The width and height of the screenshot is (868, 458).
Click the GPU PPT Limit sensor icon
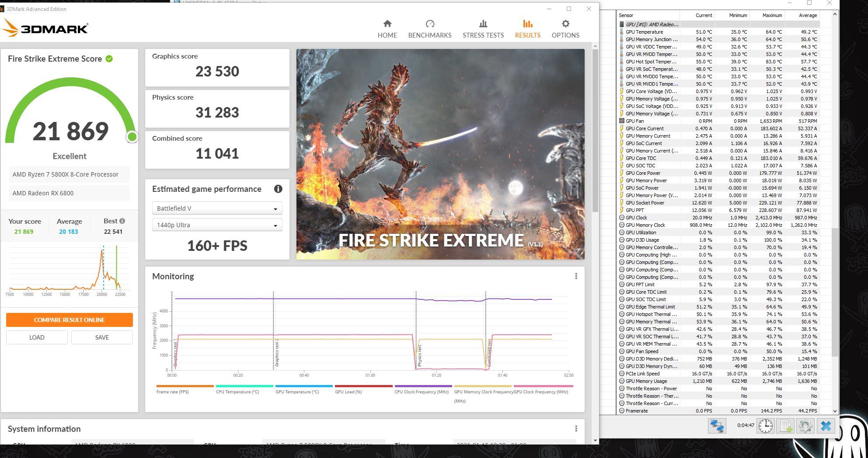[621, 285]
